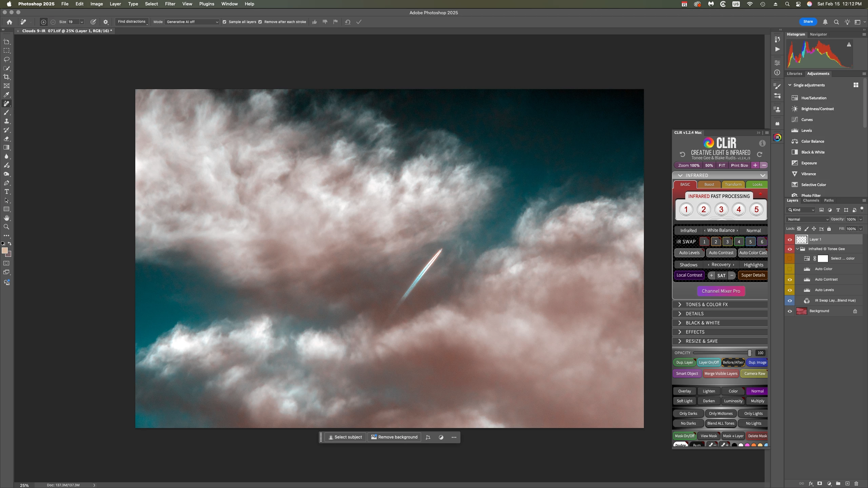Click the foreground color swatch
The height and width of the screenshot is (488, 868).
pos(5,250)
